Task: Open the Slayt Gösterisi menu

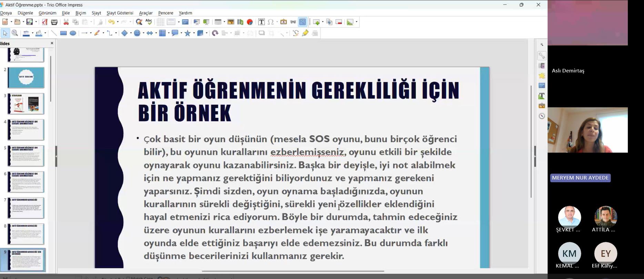Action: (120, 13)
